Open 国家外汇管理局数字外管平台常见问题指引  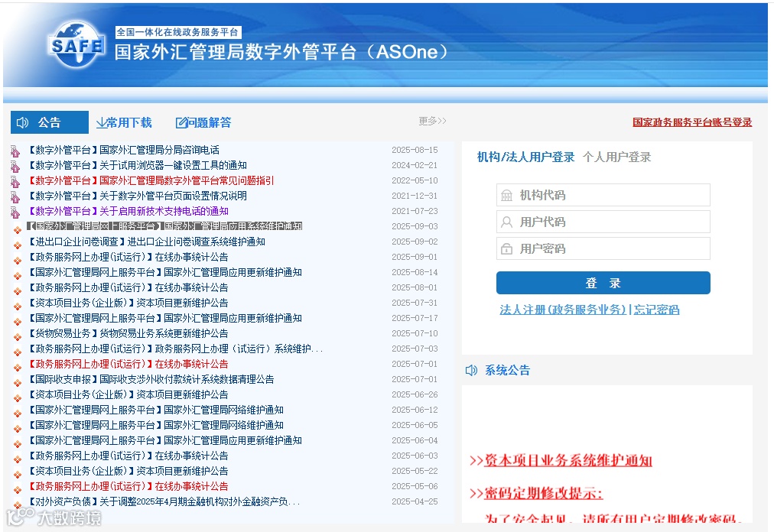pyautogui.click(x=151, y=180)
